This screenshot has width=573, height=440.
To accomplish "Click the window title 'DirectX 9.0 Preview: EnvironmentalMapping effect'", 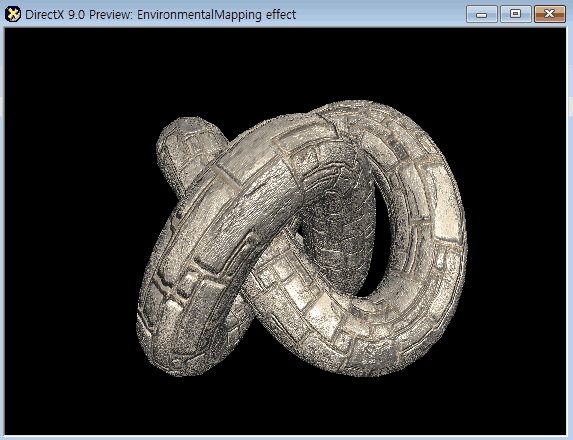I will pyautogui.click(x=160, y=15).
